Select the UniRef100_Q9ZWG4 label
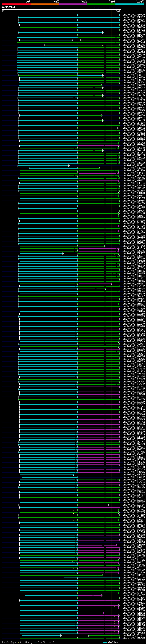 pyautogui.click(x=134, y=319)
